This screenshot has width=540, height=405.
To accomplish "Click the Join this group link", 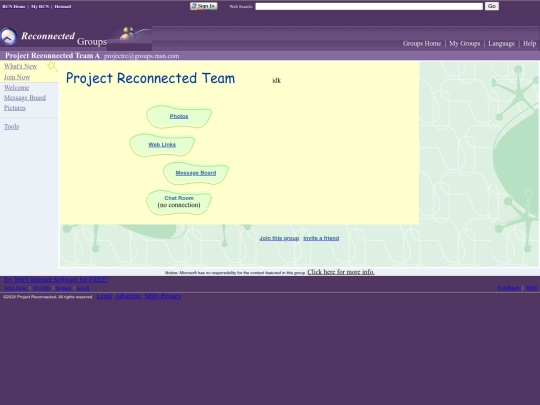I will [x=279, y=238].
